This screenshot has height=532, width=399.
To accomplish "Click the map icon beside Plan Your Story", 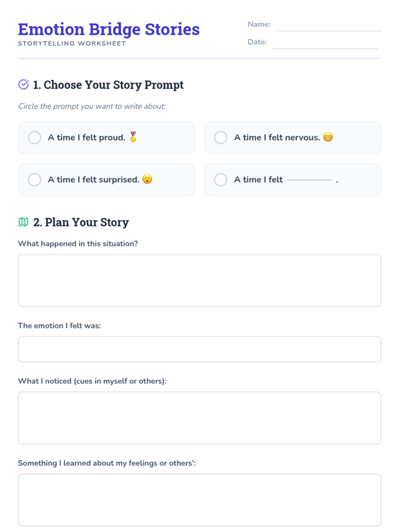I will (23, 222).
